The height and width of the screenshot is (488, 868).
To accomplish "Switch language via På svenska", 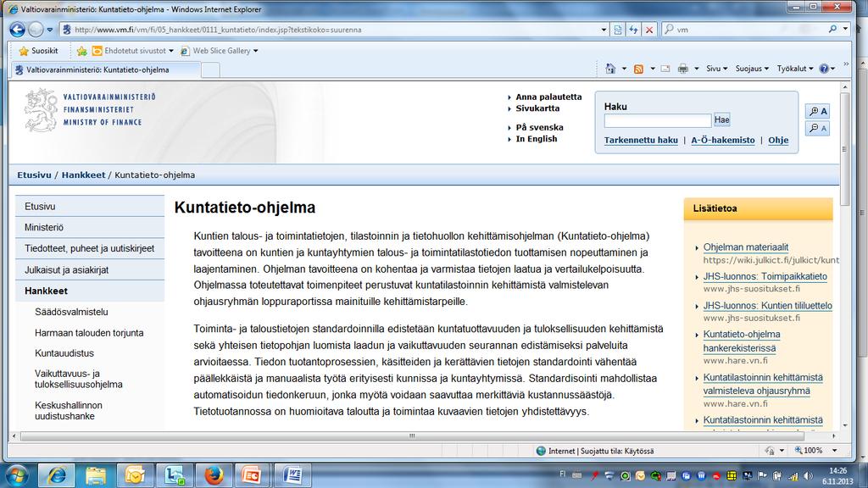I will 540,127.
